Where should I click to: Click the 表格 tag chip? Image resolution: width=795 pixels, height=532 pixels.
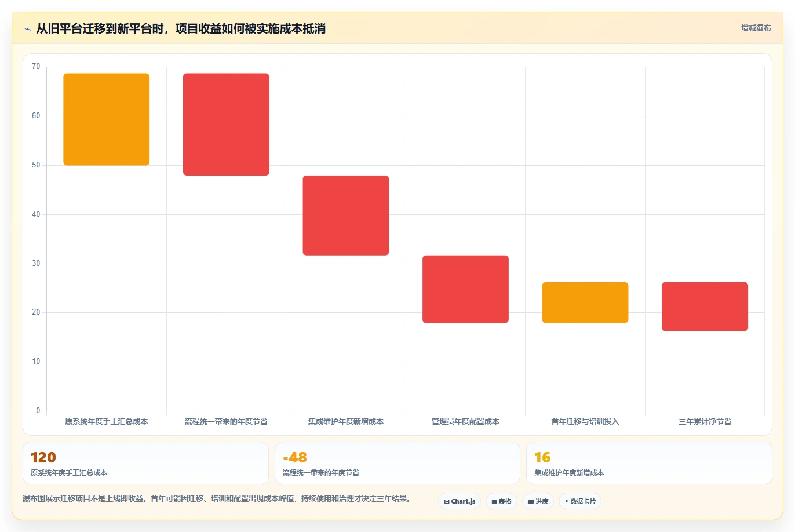501,501
